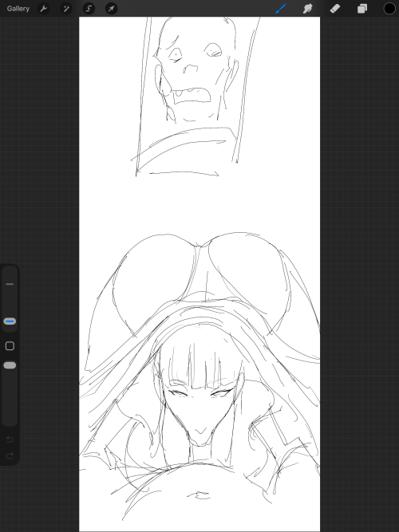Open the Adjustments magic wand menu
The height and width of the screenshot is (532, 399).
coord(66,9)
